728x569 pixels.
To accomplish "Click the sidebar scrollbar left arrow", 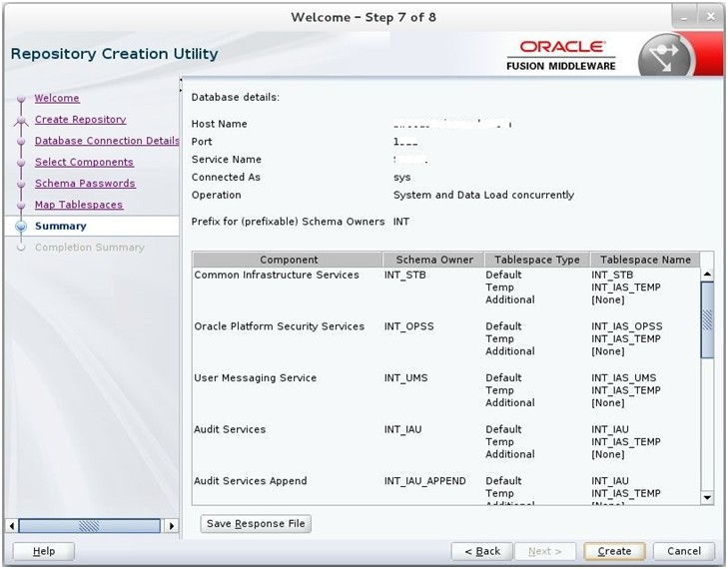I will click(12, 526).
